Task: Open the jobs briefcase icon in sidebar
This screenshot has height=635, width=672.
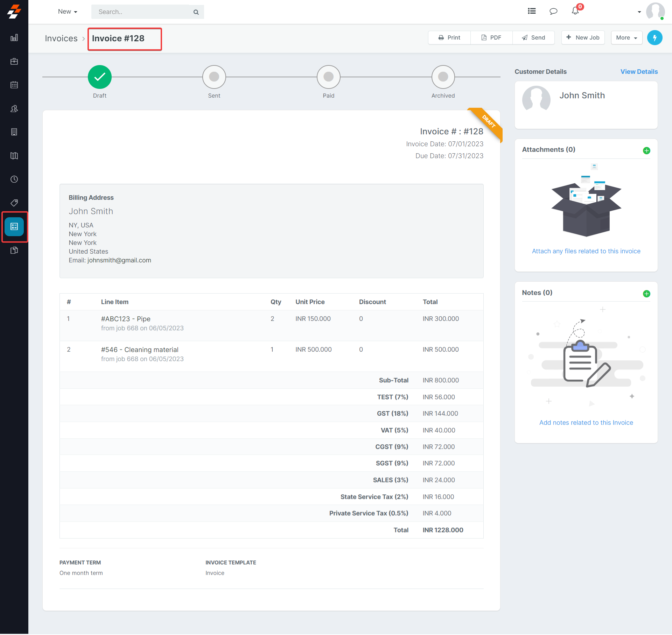Action: pyautogui.click(x=14, y=62)
